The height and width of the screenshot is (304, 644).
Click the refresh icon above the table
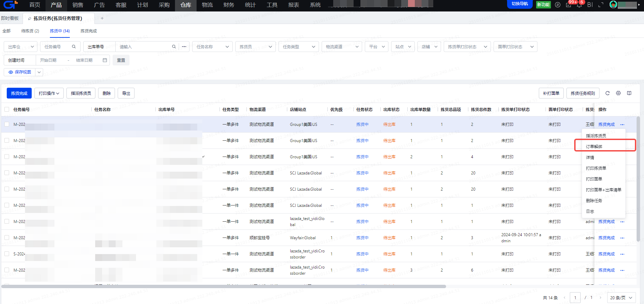coord(607,93)
